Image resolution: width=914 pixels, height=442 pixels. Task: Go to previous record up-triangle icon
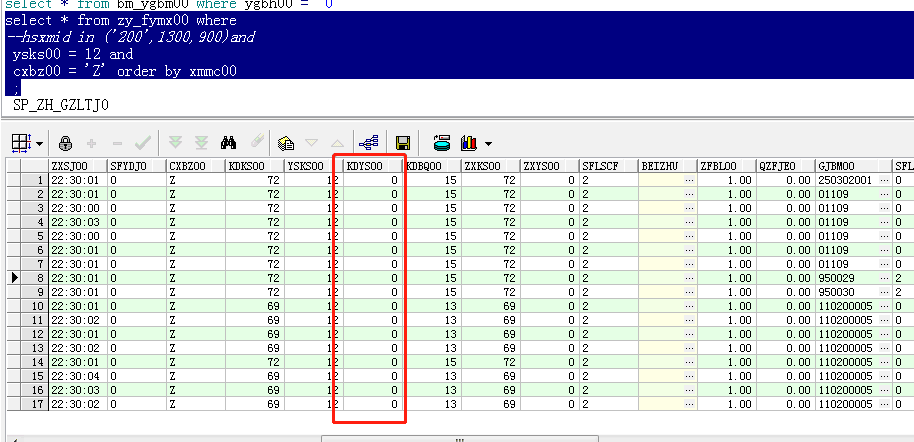(x=338, y=143)
